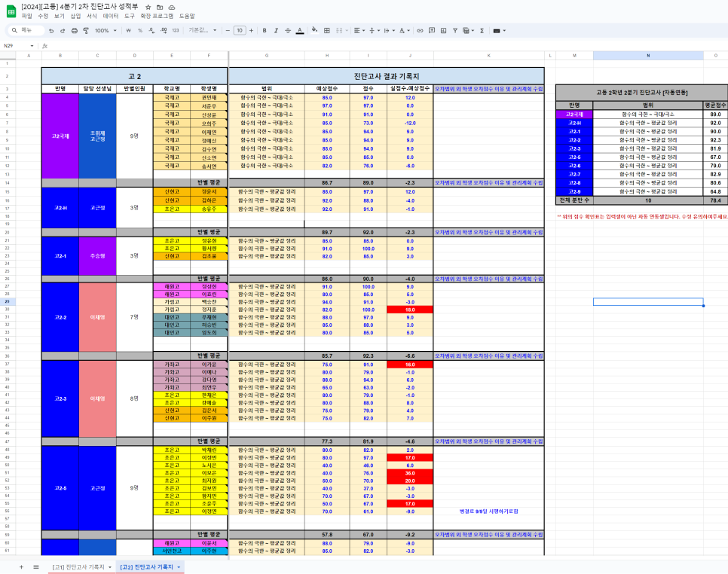Open more number formats (123)
The image size is (728, 574).
tap(176, 31)
